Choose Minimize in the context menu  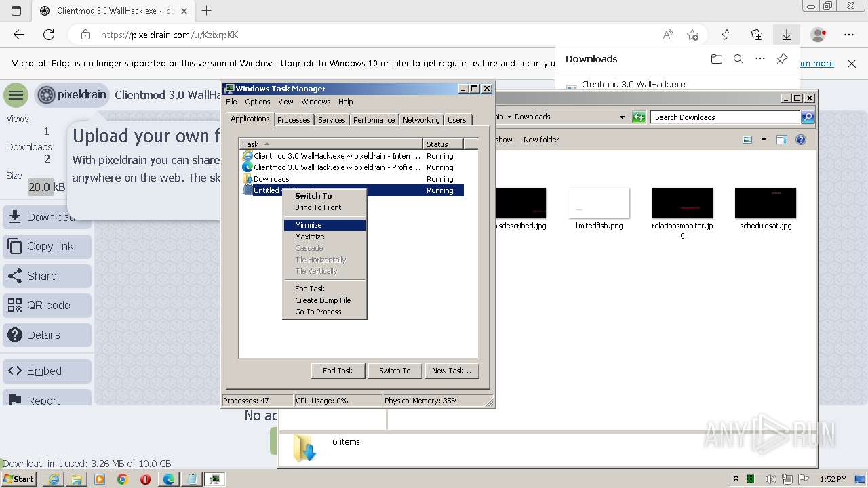tap(325, 225)
